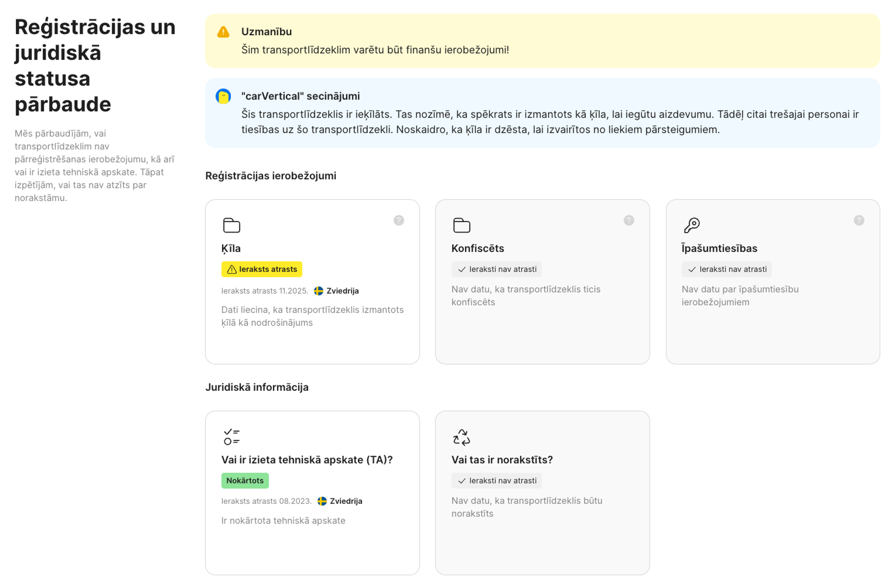Click the folder icon above Konfiscēts

[x=462, y=225]
